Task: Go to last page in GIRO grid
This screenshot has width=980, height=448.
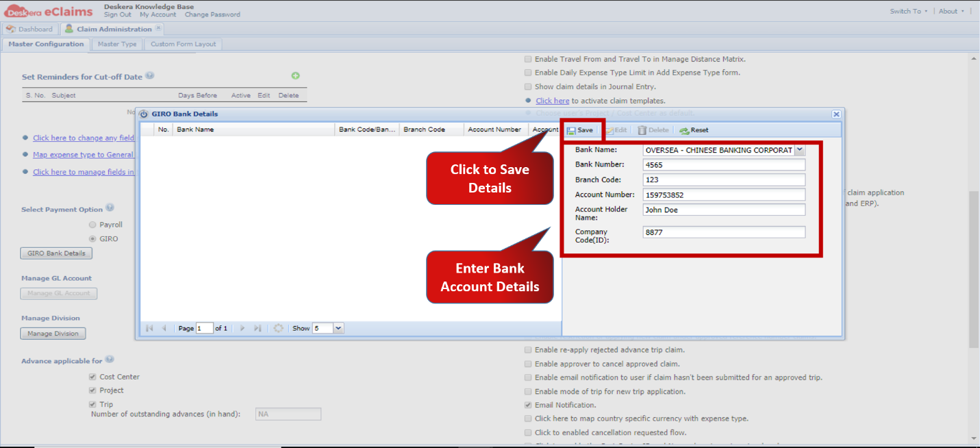Action: point(257,329)
